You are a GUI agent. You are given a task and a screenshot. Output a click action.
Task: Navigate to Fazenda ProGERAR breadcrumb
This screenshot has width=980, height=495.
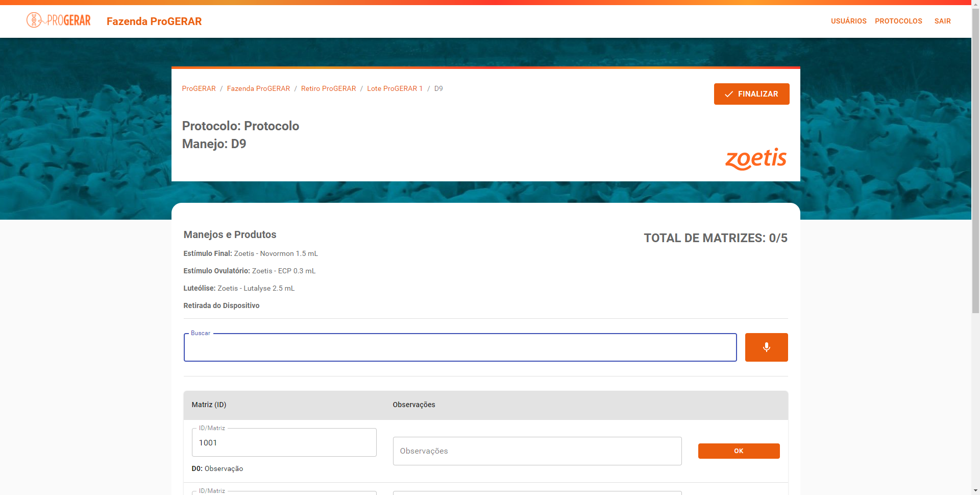(258, 88)
